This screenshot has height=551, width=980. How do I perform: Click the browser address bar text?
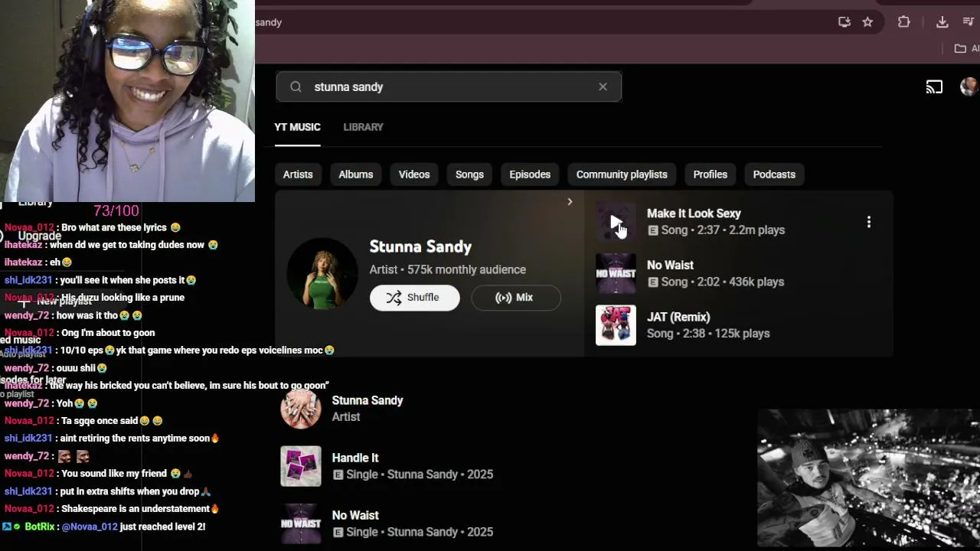[x=269, y=22]
